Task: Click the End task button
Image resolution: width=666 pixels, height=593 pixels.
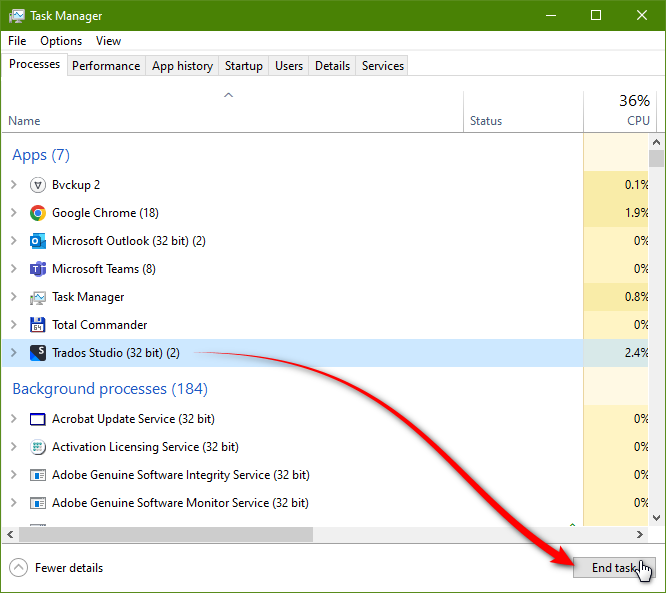Action: click(x=614, y=568)
